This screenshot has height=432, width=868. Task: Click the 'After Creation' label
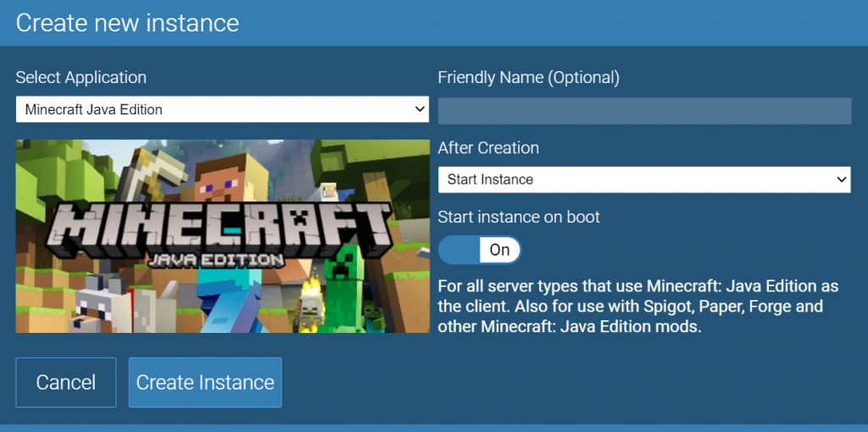click(488, 147)
